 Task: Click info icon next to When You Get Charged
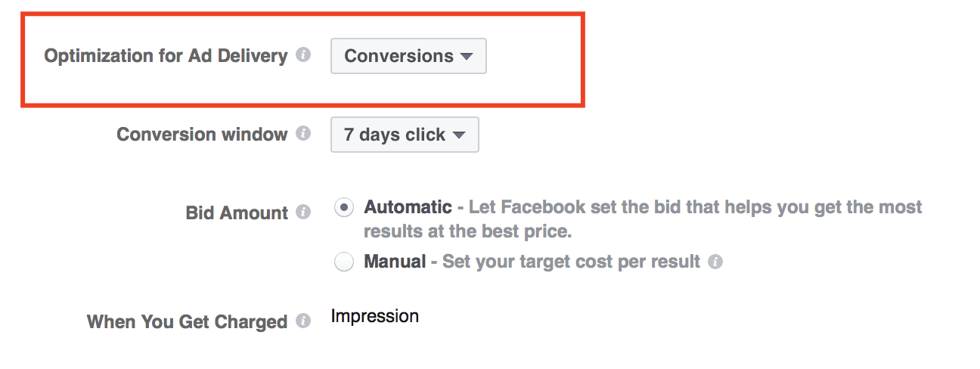tap(303, 321)
